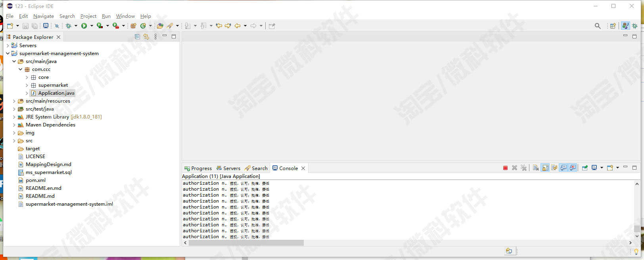Navigate Back with the yellow left arrow
Screen dimensions: 644x260
238,26
